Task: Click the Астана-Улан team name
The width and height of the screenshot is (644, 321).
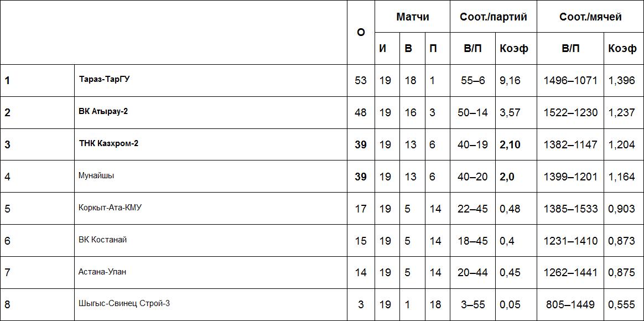Action: coord(102,272)
